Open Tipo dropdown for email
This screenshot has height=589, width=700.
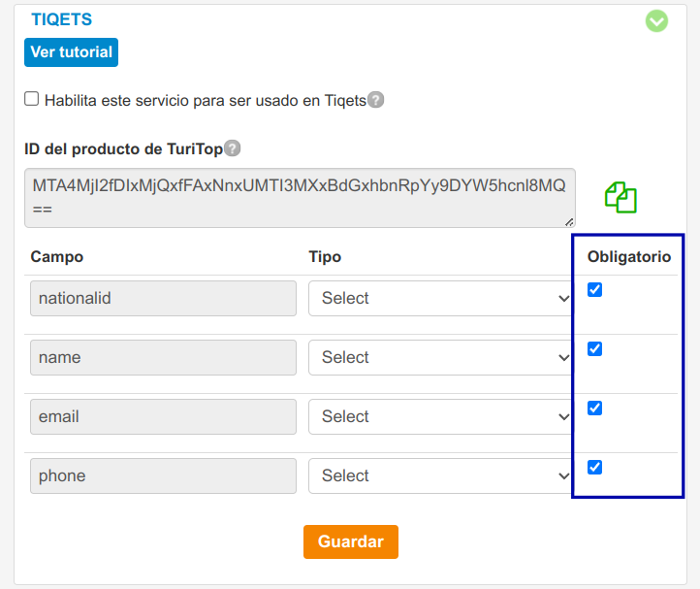(x=441, y=417)
